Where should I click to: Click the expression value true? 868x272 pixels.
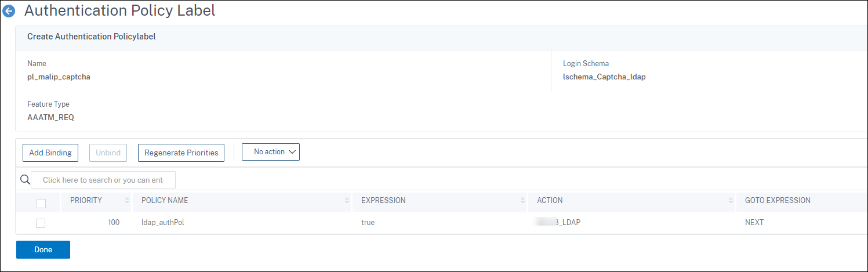pyautogui.click(x=368, y=223)
